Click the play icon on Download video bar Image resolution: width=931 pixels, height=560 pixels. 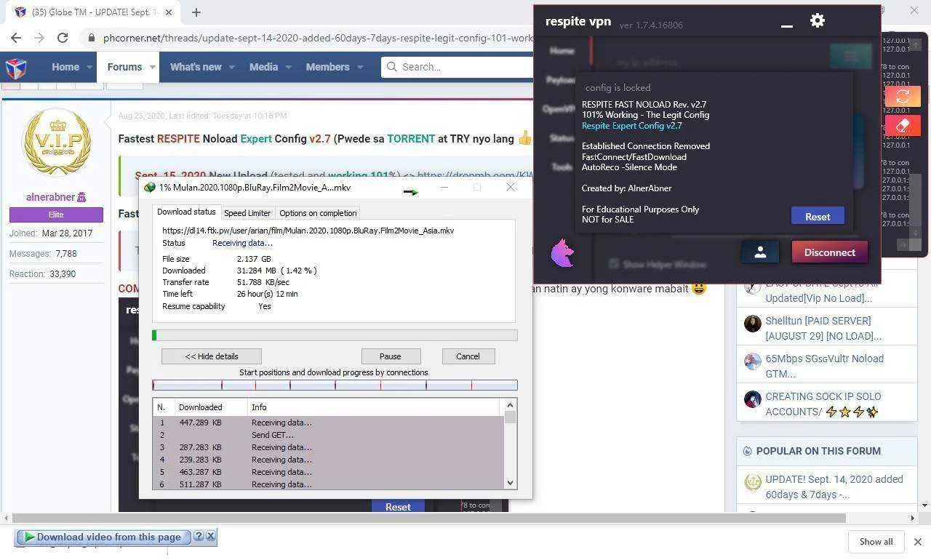(x=29, y=537)
